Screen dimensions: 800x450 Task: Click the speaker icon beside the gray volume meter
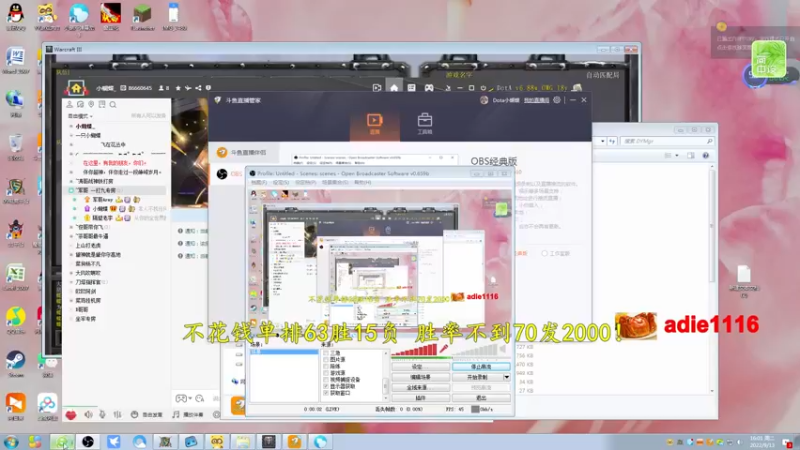(503, 349)
